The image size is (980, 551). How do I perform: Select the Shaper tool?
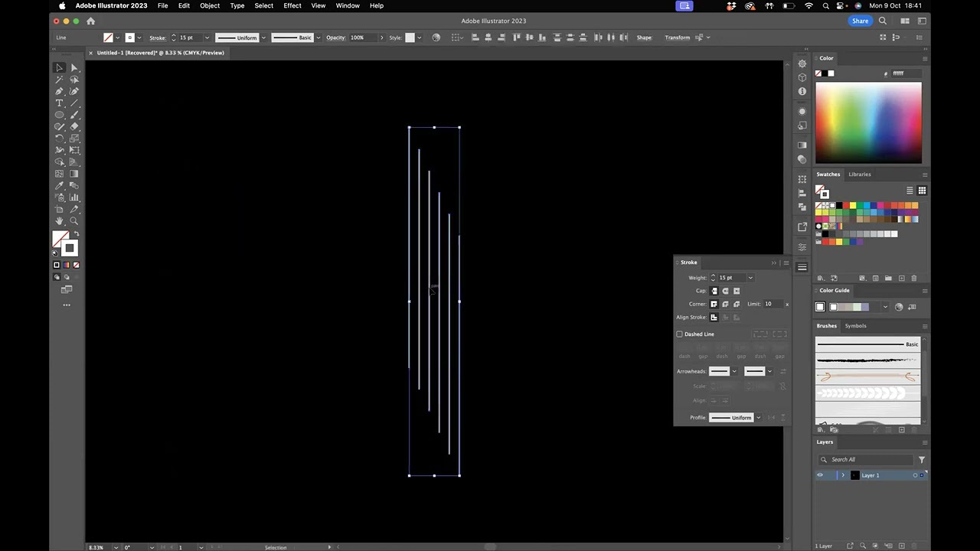point(59,126)
